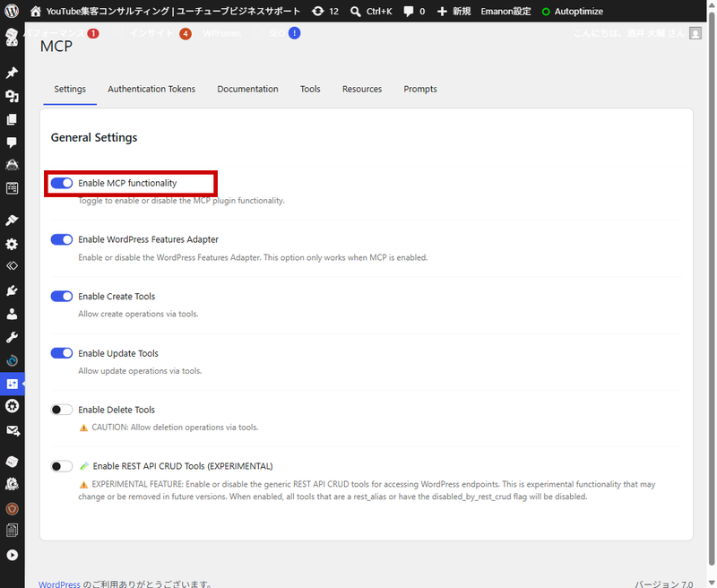Image resolution: width=717 pixels, height=588 pixels.
Task: Click the Enable Create Tools label text
Action: coord(117,297)
